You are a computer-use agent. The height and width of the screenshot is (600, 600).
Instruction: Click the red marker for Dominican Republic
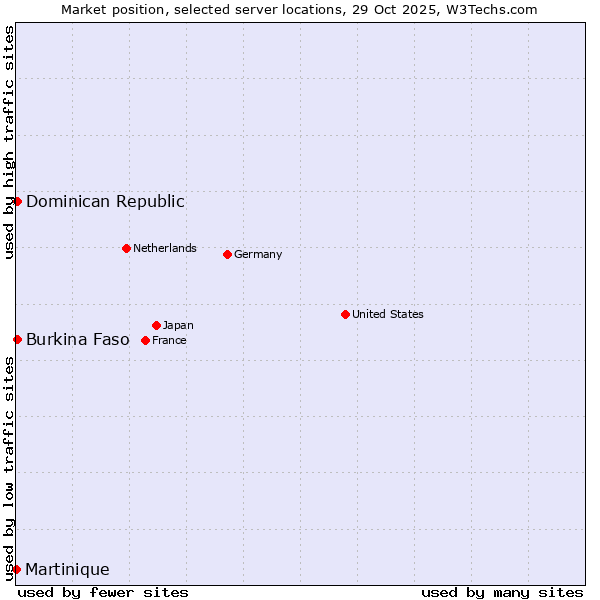pyautogui.click(x=17, y=201)
